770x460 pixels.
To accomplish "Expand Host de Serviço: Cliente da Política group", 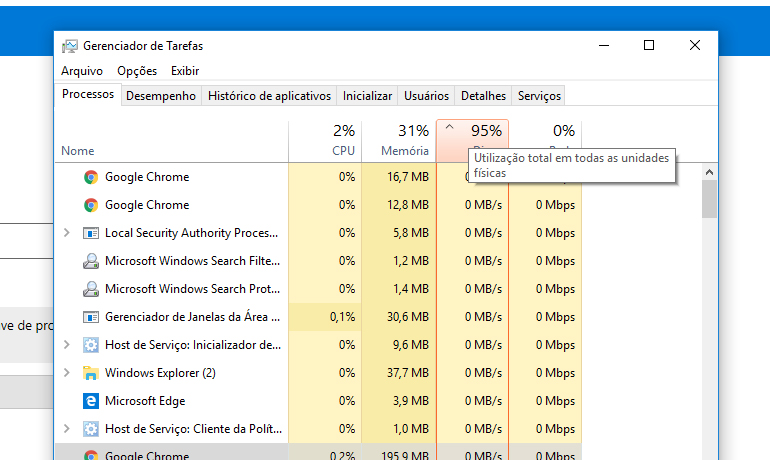I will point(67,429).
